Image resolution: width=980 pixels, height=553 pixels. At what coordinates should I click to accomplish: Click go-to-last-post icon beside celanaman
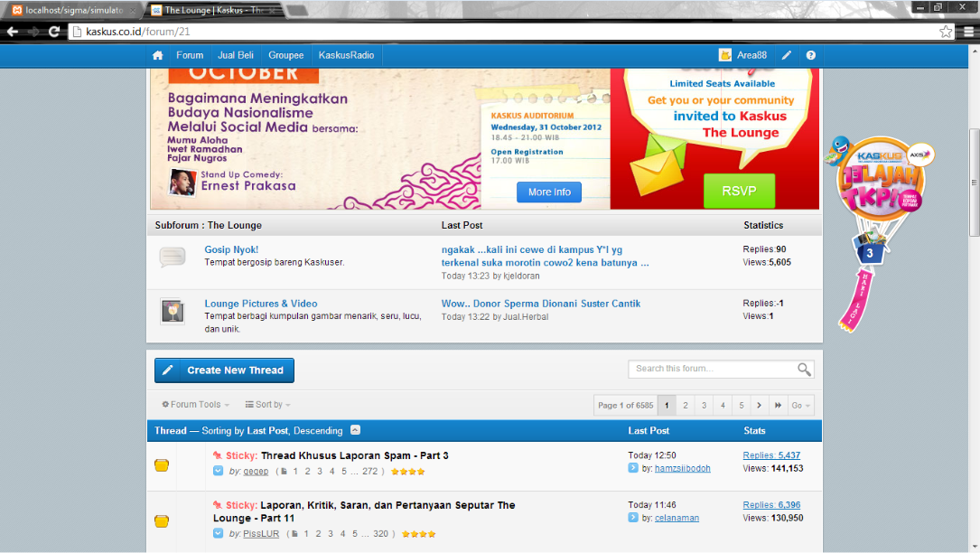633,518
